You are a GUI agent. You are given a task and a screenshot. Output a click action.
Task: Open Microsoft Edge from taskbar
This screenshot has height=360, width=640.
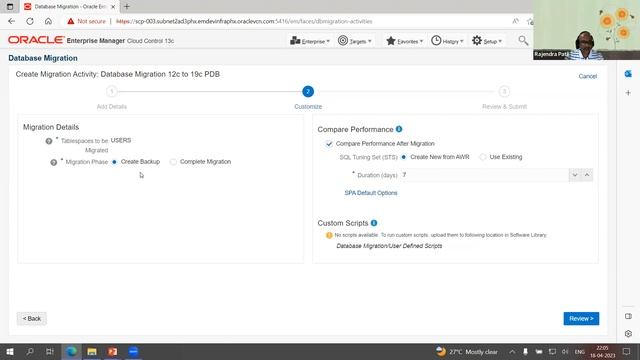pyautogui.click(x=71, y=351)
